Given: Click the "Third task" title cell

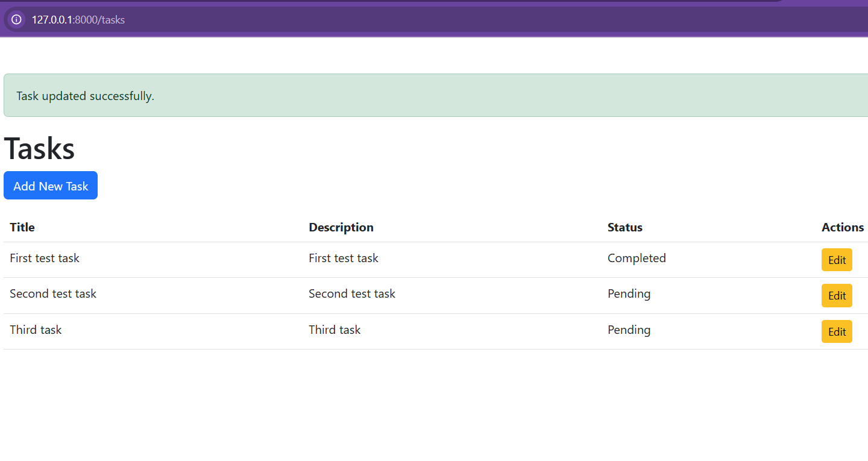Looking at the screenshot, I should click(x=36, y=330).
